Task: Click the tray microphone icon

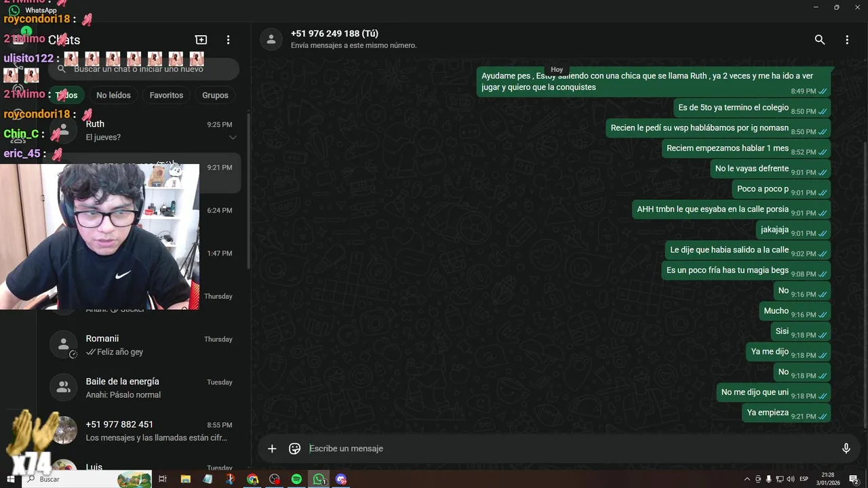Action: tap(768, 479)
